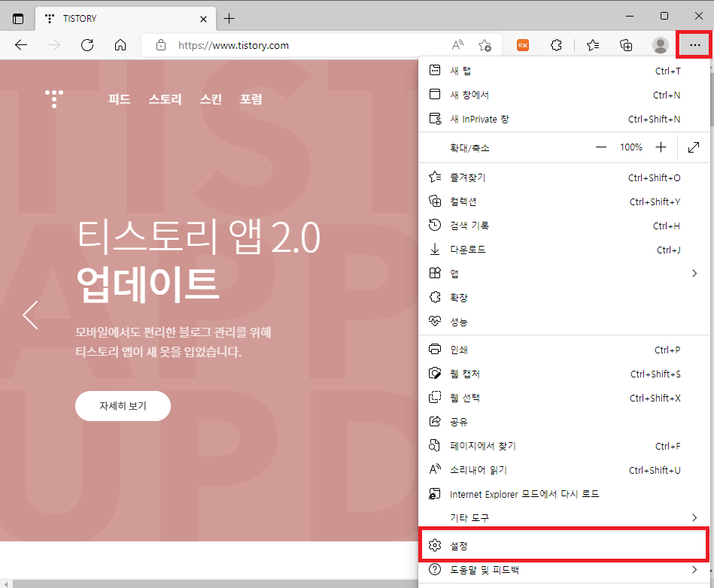Add this page to favorites star icon

(x=485, y=45)
